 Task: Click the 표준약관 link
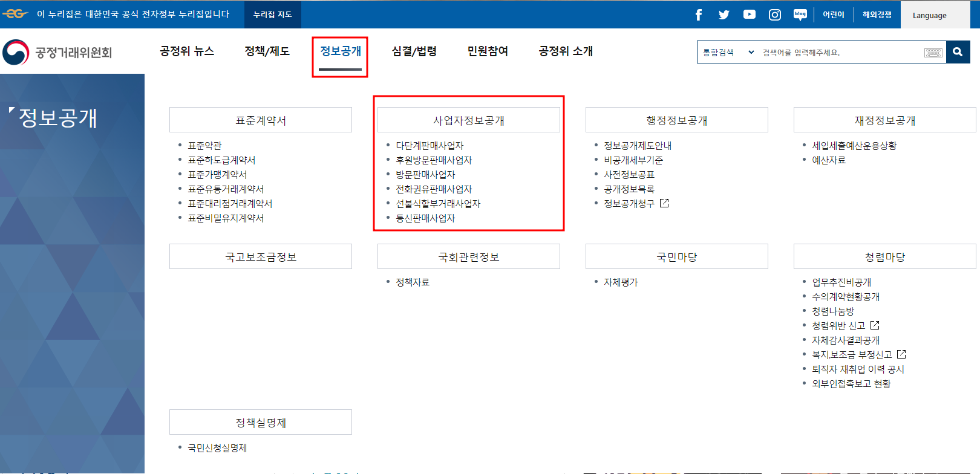(204, 146)
